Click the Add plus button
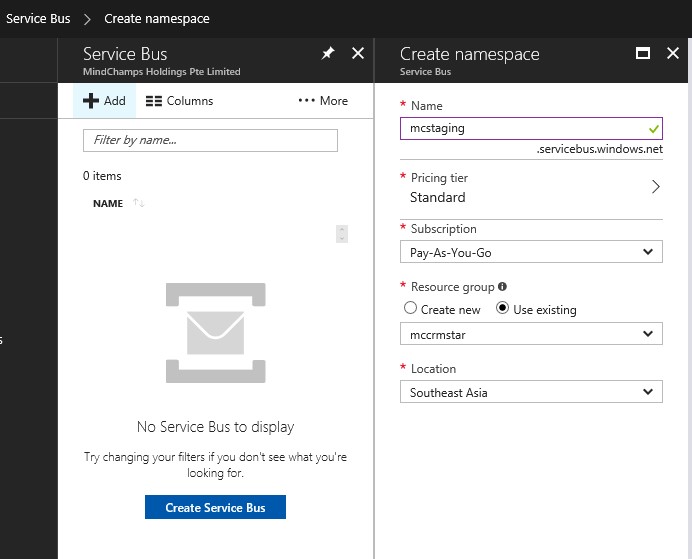This screenshot has height=559, width=692. [104, 101]
